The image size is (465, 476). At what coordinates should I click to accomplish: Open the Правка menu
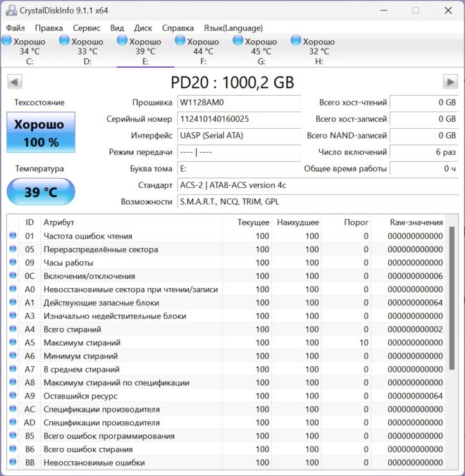coord(49,28)
